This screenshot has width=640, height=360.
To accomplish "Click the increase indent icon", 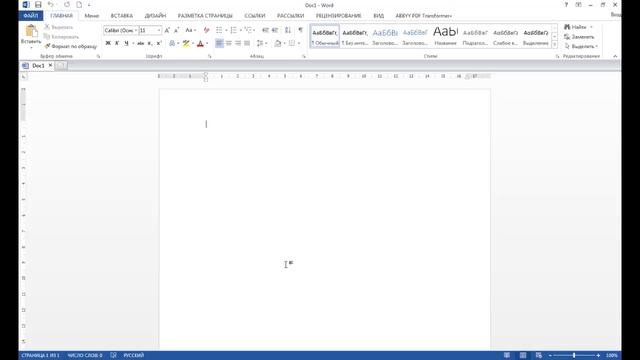I will click(x=275, y=30).
